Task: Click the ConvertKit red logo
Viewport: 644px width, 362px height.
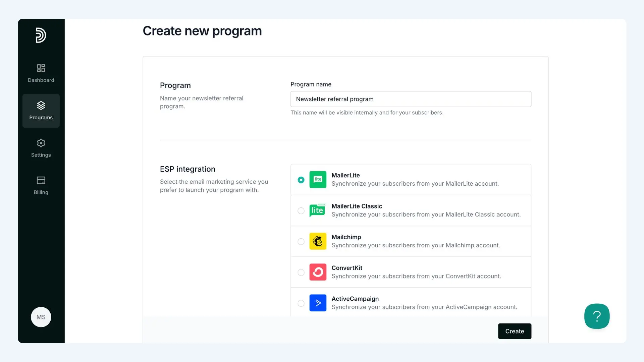Action: point(318,272)
